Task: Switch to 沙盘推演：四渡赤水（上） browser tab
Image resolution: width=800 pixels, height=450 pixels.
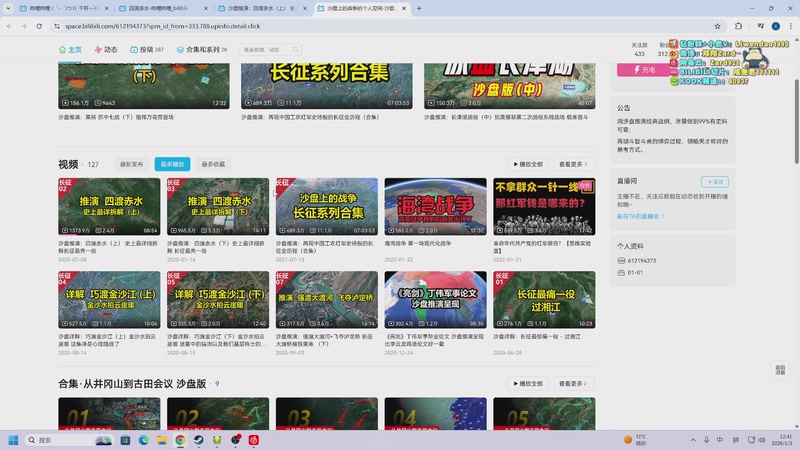Action: click(x=262, y=8)
